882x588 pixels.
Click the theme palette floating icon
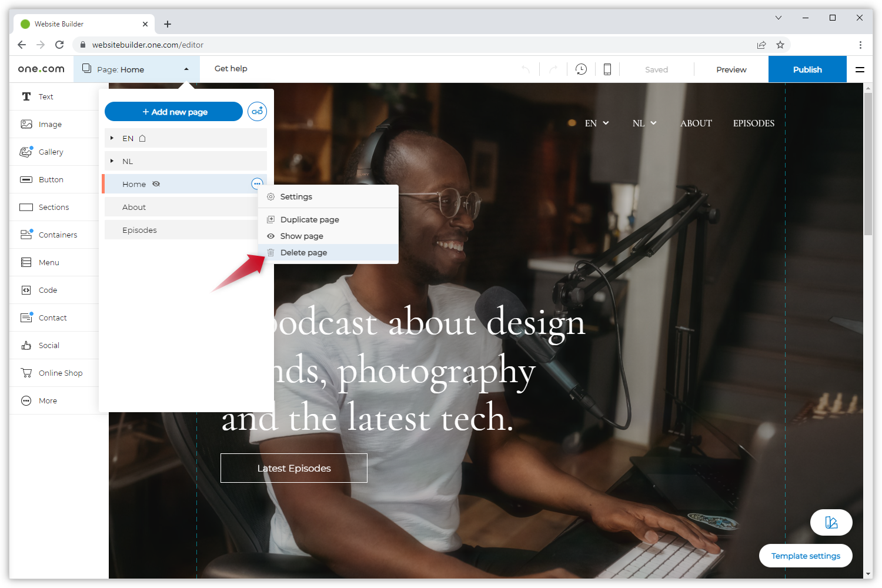[831, 522]
